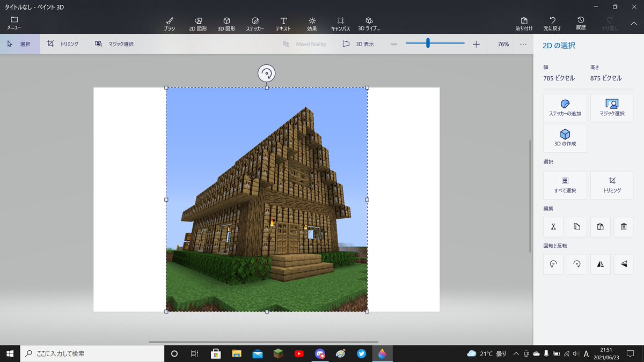Click the selected Minecraft house image

click(x=267, y=200)
